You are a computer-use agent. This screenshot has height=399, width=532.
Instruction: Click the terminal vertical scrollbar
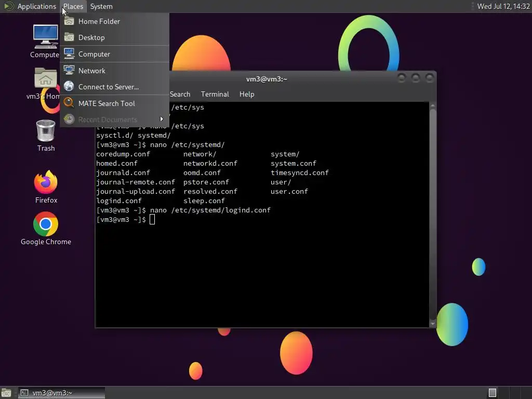pyautogui.click(x=433, y=215)
